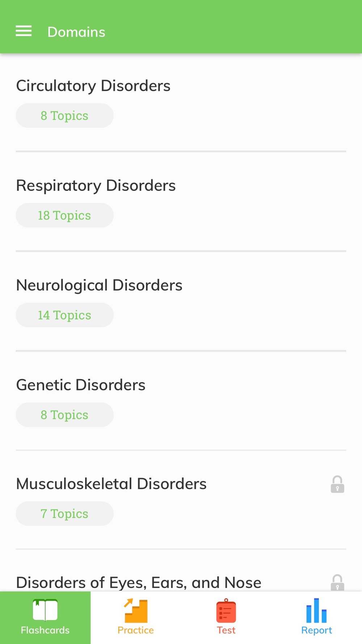Tap the Test clipboard icon

pyautogui.click(x=226, y=611)
